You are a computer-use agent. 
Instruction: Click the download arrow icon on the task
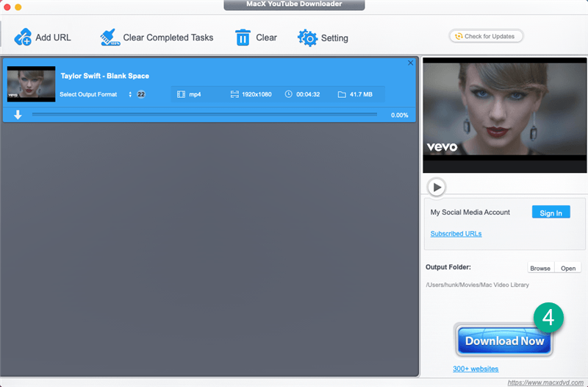18,115
